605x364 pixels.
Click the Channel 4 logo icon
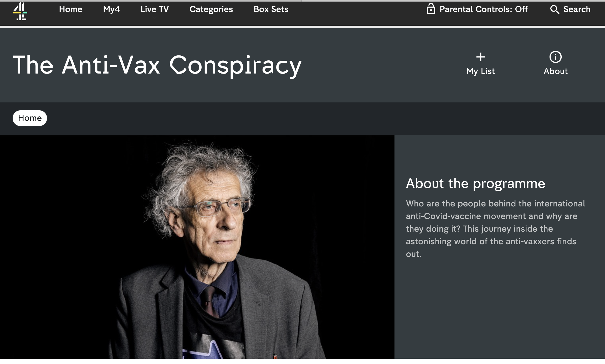point(20,11)
